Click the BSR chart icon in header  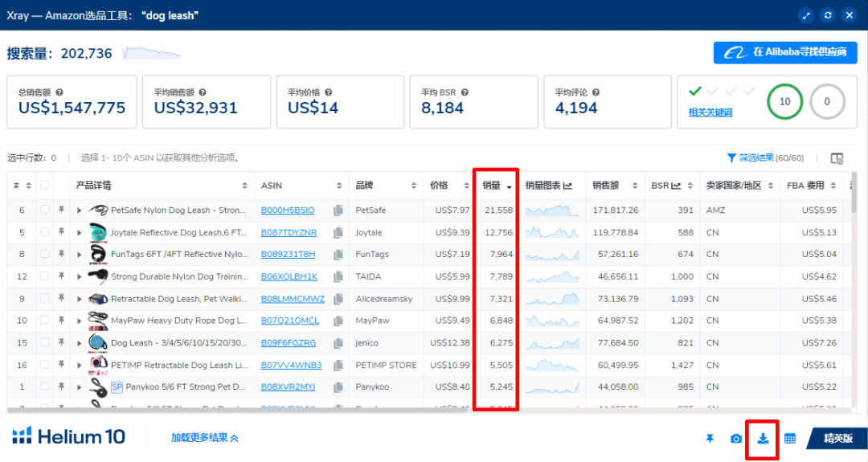click(x=676, y=186)
